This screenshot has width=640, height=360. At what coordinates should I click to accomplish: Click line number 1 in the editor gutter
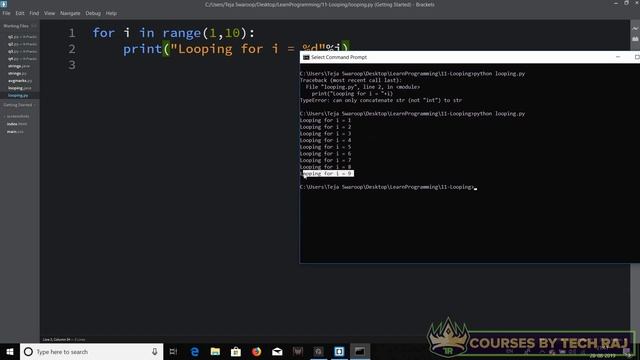pos(72,33)
